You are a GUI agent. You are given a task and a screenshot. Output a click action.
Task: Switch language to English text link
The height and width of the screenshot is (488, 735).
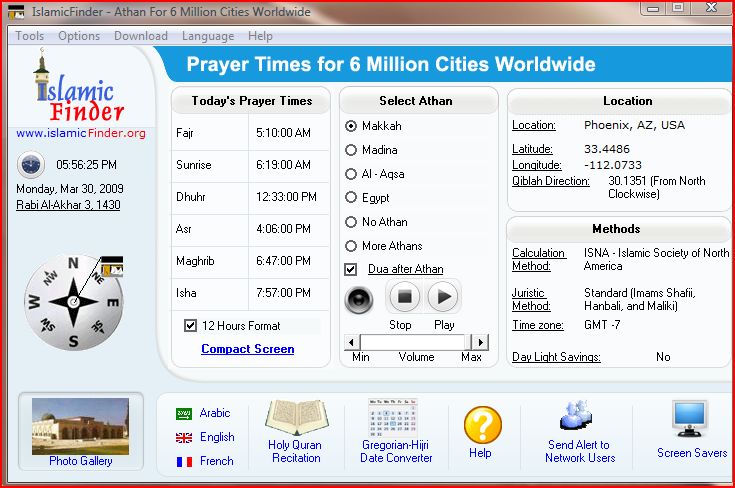[x=217, y=437]
